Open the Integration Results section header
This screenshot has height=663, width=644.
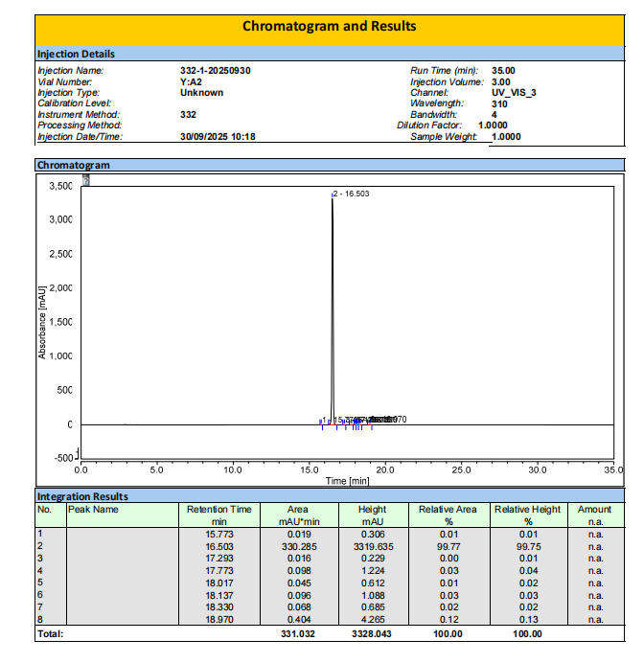(81, 496)
